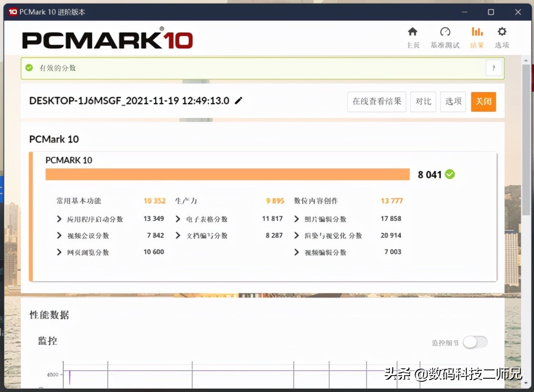Expand the 视频编辑分数 score details
Image resolution: width=534 pixels, height=392 pixels.
(297, 252)
